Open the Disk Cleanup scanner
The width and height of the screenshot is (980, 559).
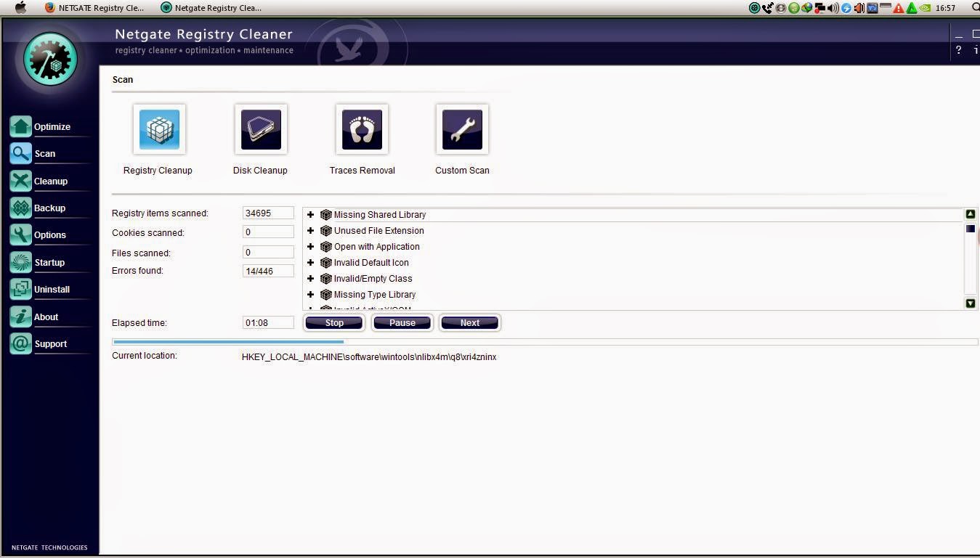coord(260,129)
